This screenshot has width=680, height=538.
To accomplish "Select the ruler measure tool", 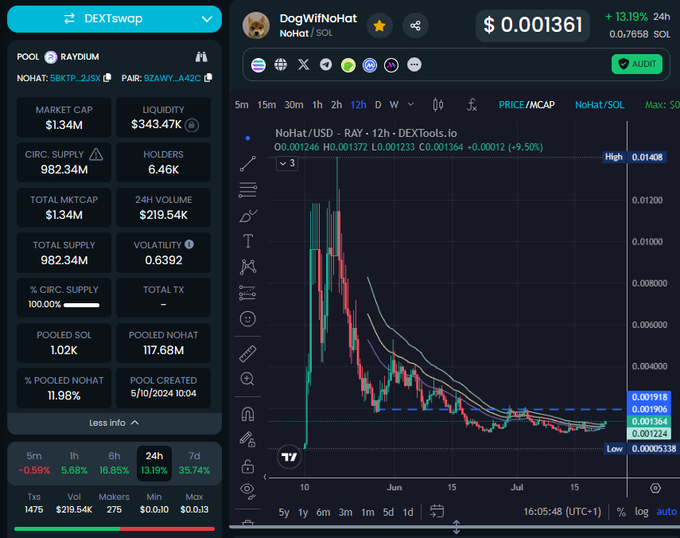I will [x=248, y=354].
